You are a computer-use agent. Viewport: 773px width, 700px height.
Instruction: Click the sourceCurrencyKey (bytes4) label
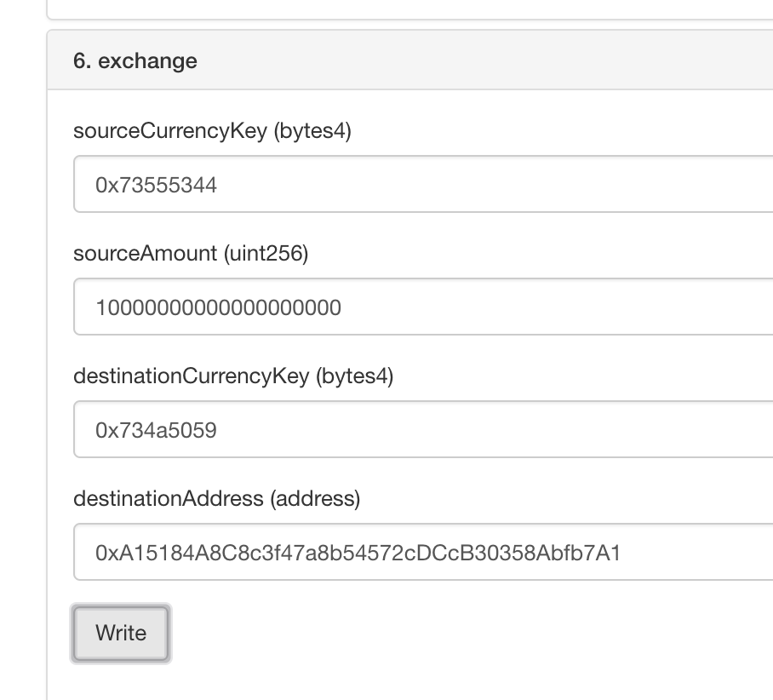[212, 132]
